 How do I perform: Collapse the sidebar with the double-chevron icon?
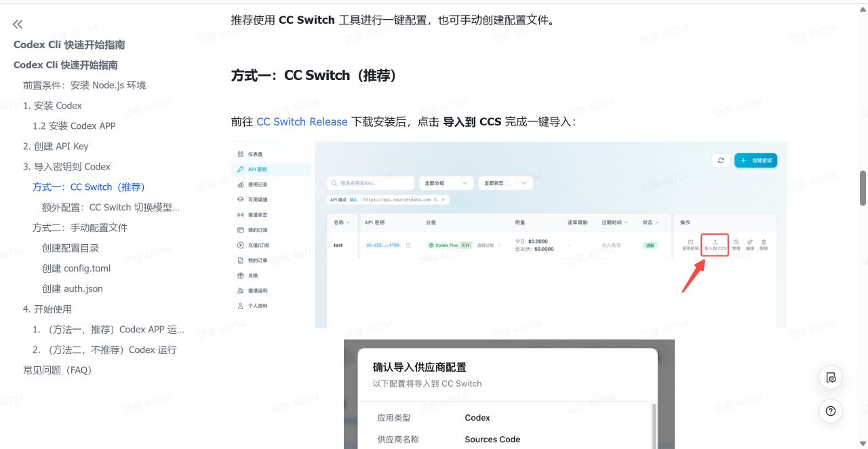click(x=18, y=24)
